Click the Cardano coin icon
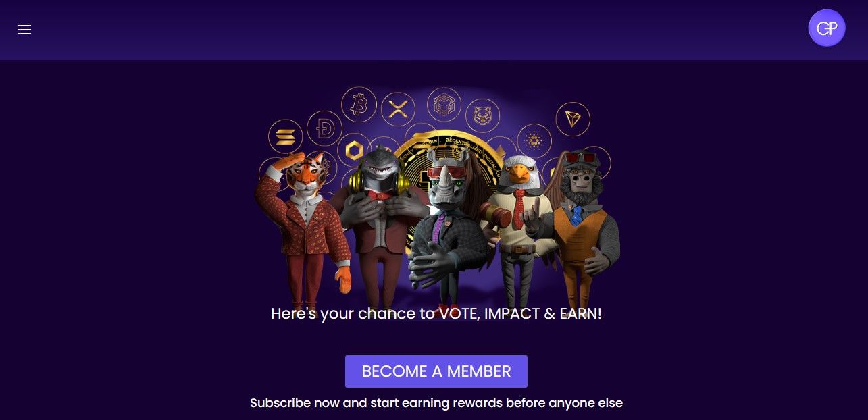The image size is (868, 420). [534, 140]
